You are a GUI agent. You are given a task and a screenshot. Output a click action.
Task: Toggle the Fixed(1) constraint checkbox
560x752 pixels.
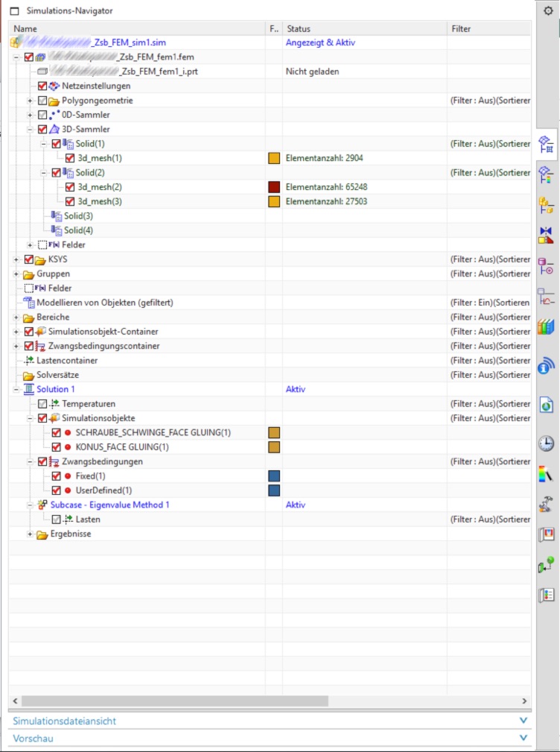point(57,475)
